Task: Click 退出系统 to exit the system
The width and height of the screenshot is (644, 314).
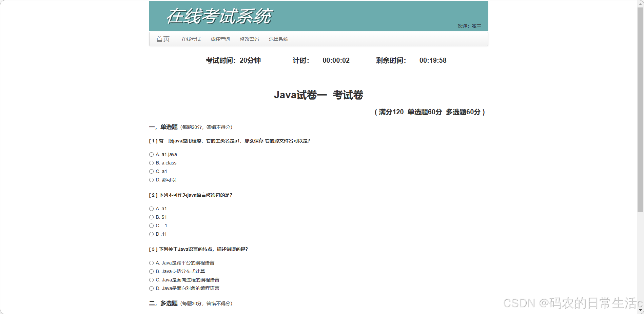Action: [x=278, y=39]
